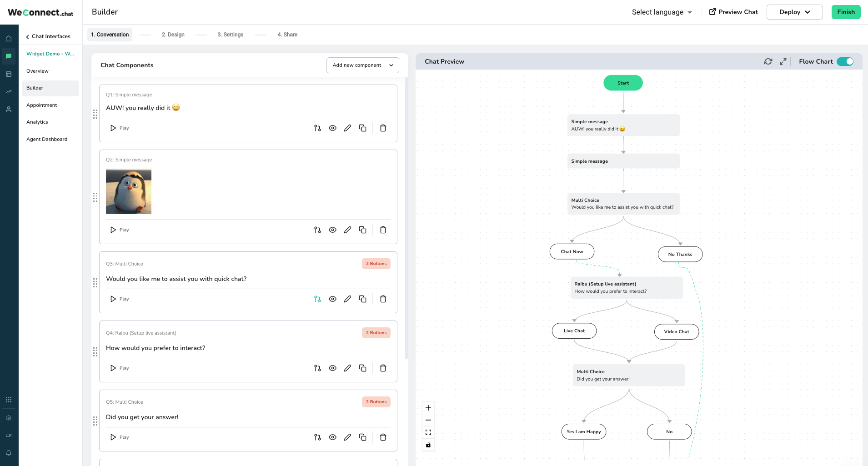Open Preview Chat link
The width and height of the screenshot is (868, 466).
(x=733, y=12)
